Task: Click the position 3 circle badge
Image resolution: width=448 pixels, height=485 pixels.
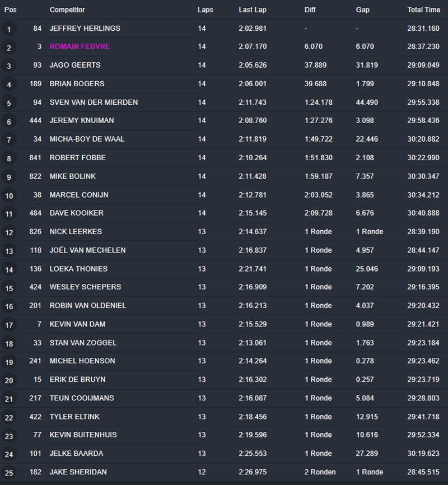Action: (x=9, y=66)
